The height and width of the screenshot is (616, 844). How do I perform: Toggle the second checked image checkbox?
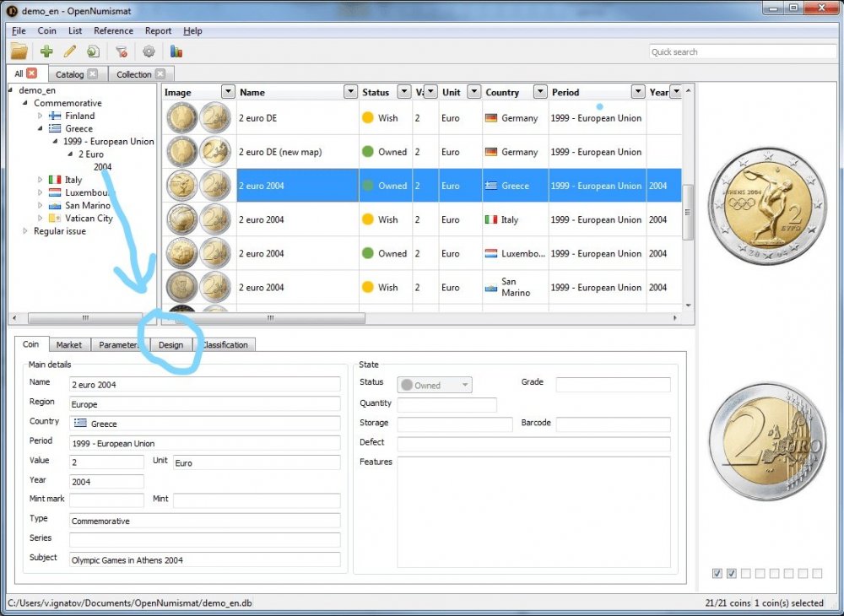[x=732, y=574]
